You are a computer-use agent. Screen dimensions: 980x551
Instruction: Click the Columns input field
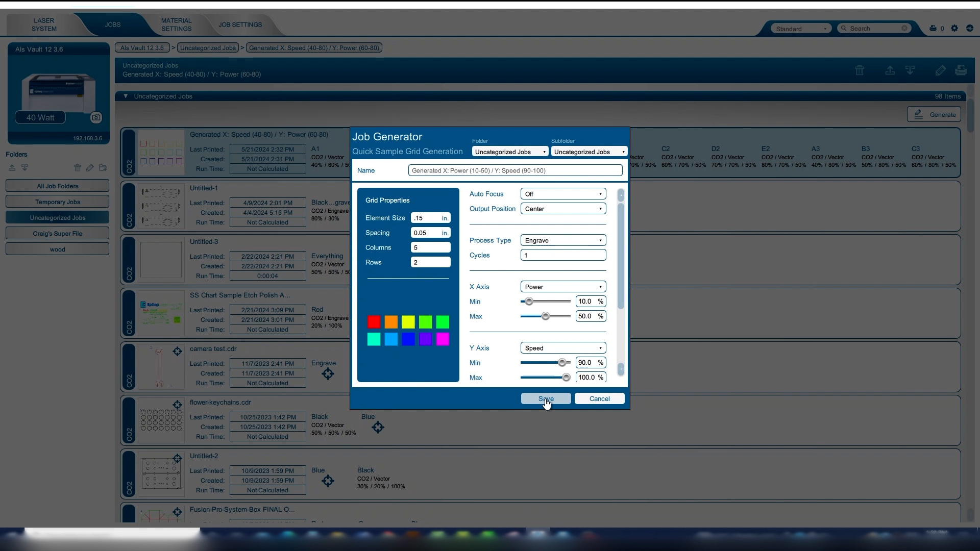tap(430, 247)
